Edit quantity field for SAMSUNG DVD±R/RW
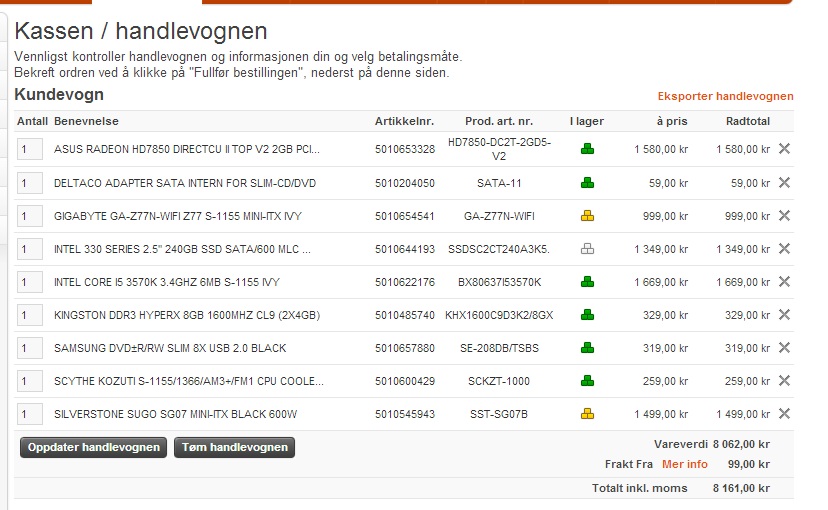 pyautogui.click(x=30, y=348)
